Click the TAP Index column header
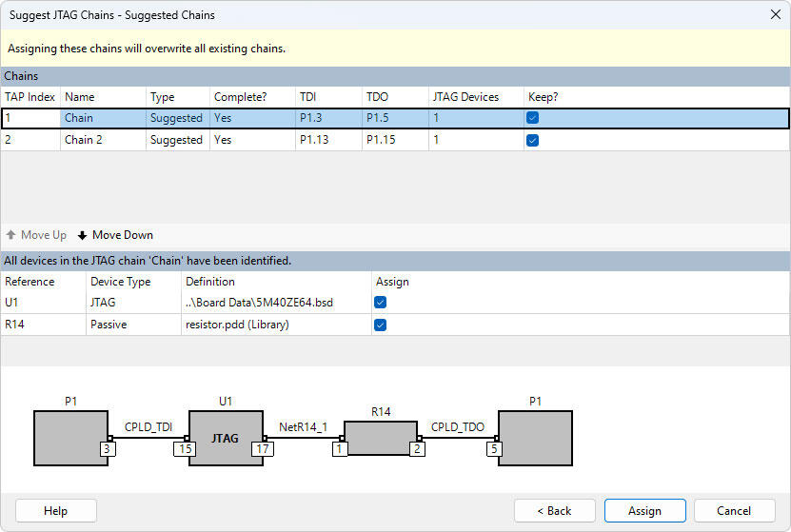 pos(30,97)
